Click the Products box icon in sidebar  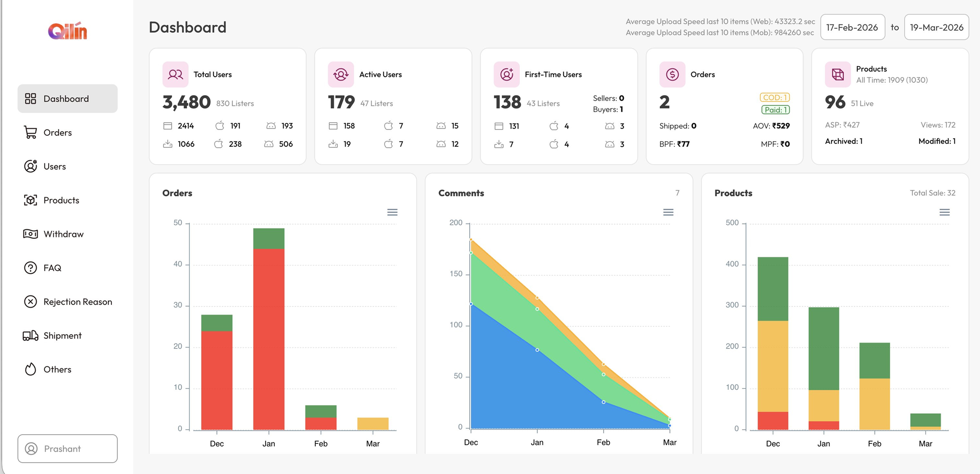click(x=31, y=200)
